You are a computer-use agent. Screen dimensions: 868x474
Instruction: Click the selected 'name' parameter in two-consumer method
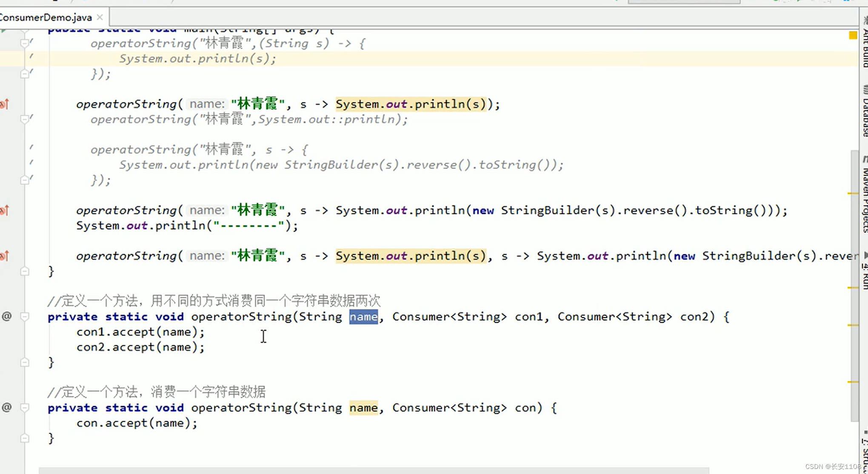[x=363, y=317]
